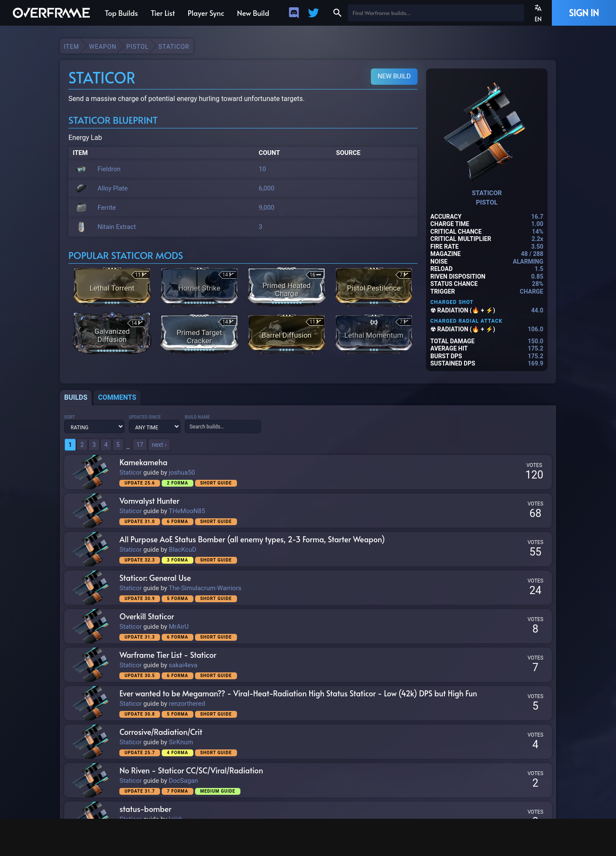Open author THeMooN85's profile

[x=187, y=511]
